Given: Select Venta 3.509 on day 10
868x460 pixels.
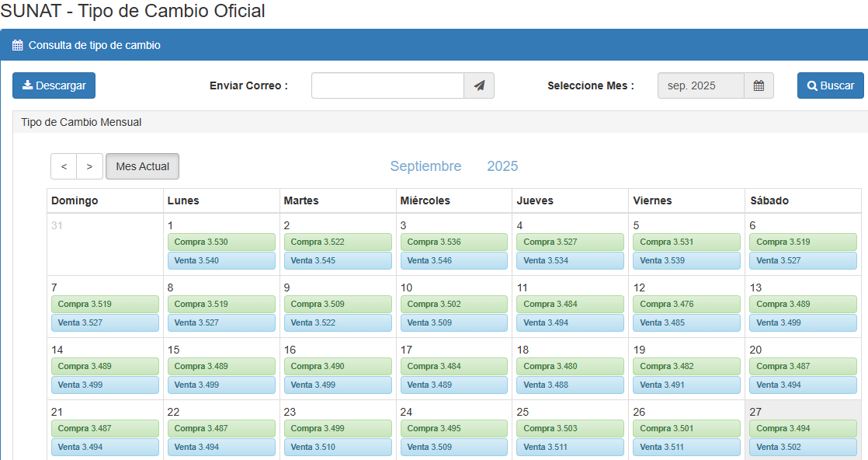Looking at the screenshot, I should click(x=454, y=322).
